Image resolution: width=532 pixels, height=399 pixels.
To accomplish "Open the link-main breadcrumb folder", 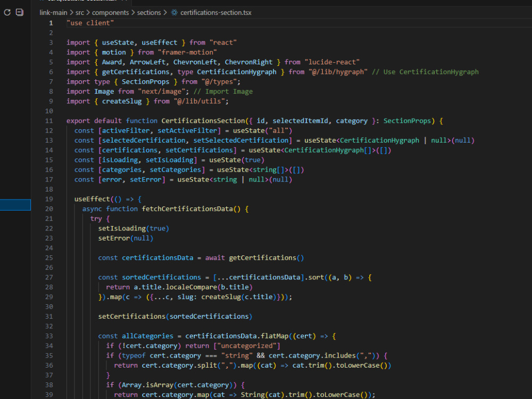I will coord(53,13).
